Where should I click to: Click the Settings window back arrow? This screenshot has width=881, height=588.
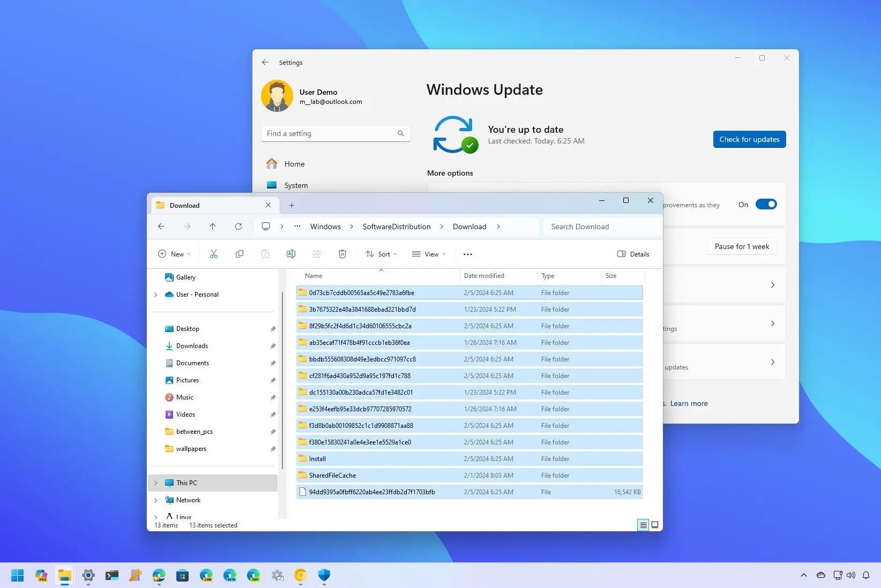[x=265, y=62]
